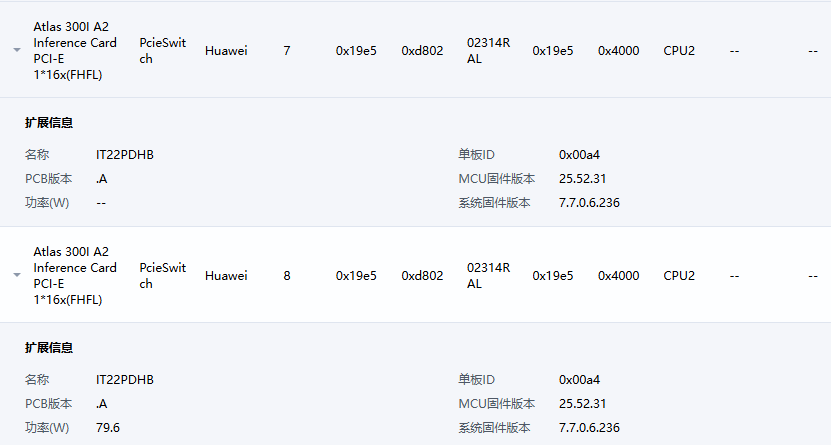Click the power value 79.6

click(x=108, y=428)
